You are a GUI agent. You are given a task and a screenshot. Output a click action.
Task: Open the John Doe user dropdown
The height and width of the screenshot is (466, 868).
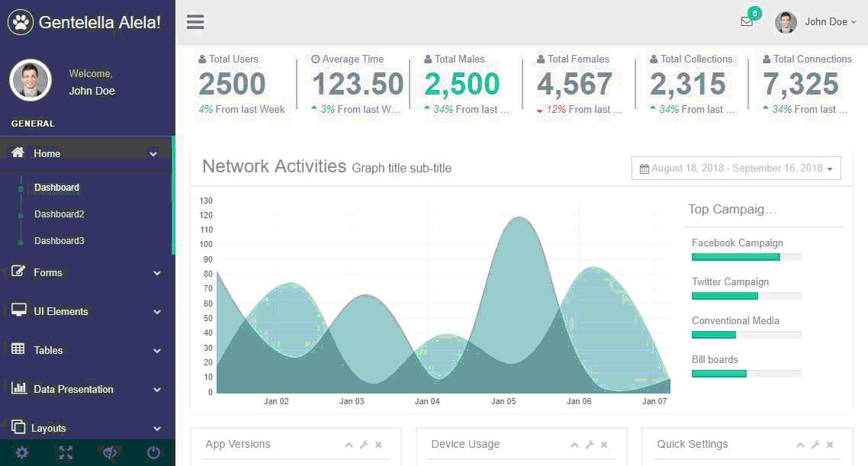pos(816,21)
